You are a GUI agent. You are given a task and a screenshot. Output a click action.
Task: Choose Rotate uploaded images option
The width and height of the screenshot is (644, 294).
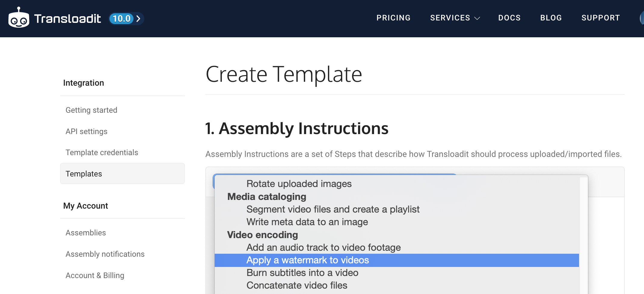[299, 184]
